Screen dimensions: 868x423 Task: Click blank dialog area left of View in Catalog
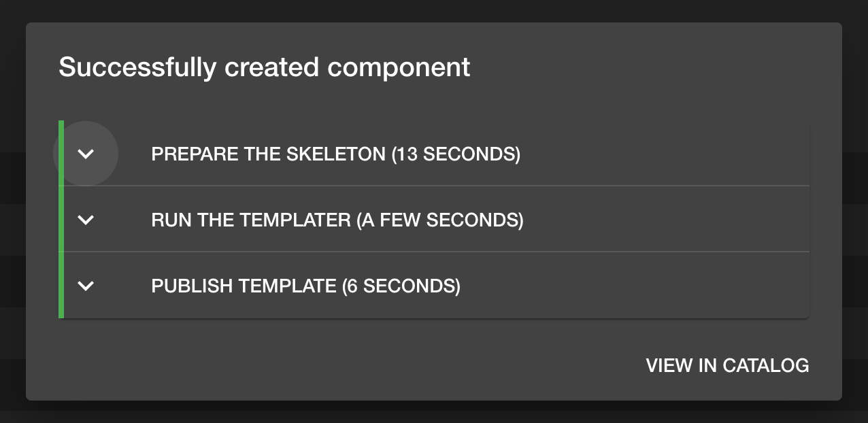[x=340, y=365]
